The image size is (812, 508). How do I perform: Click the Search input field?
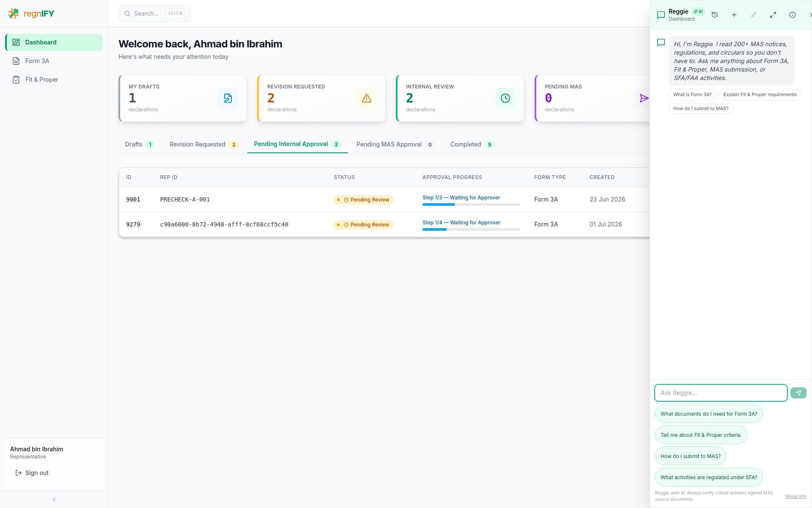154,14
